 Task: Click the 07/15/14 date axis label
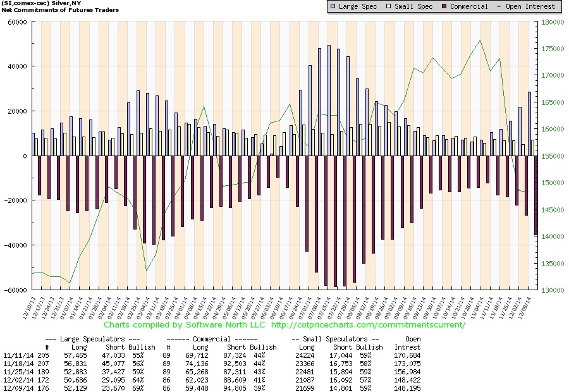pos(324,308)
